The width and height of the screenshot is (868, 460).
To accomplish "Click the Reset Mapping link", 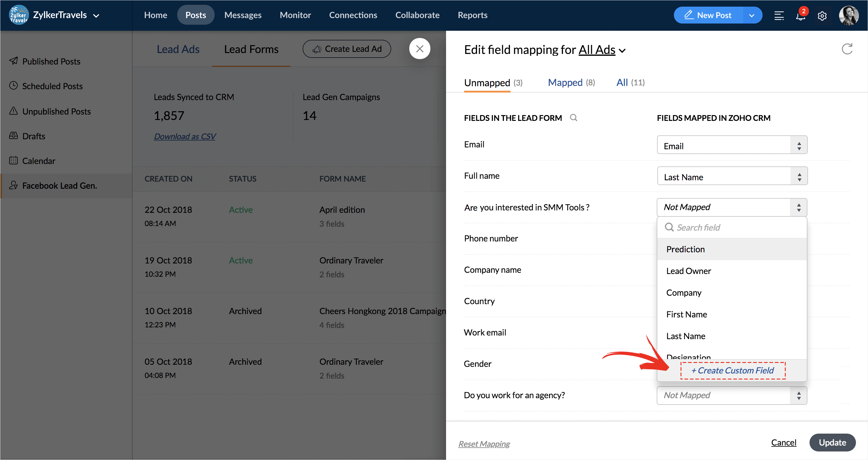I will pos(484,444).
